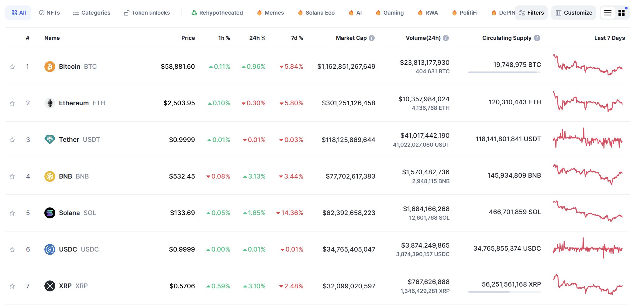
Task: Sort table by rank number column
Action: [x=28, y=38]
